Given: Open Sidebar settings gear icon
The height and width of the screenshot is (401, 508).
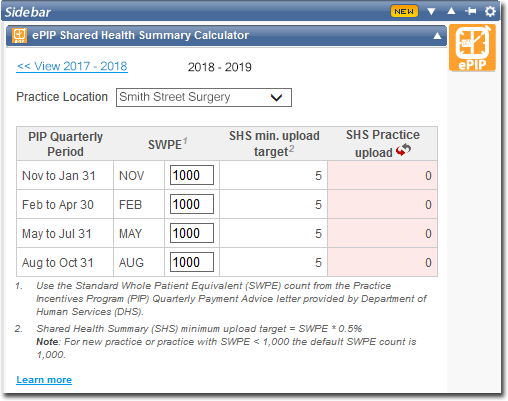Looking at the screenshot, I should coord(490,11).
